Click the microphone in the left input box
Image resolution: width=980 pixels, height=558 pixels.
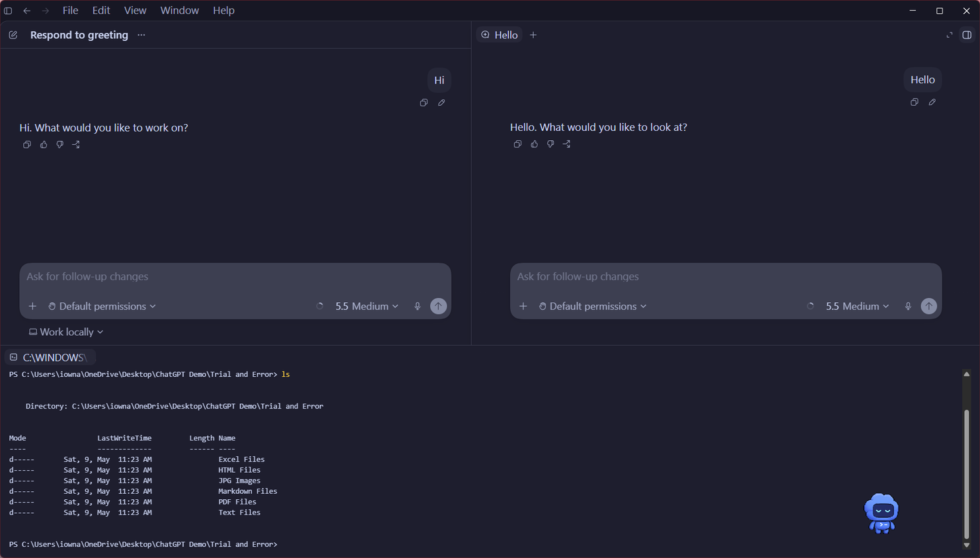coord(417,306)
